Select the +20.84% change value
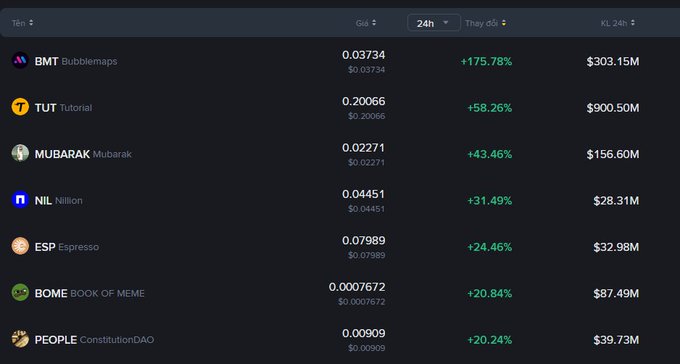 pyautogui.click(x=490, y=294)
